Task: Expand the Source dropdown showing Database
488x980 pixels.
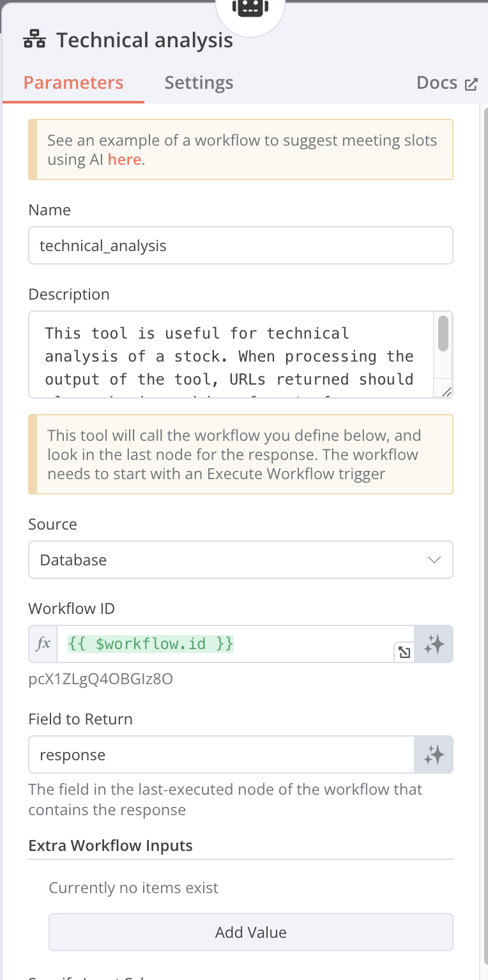Action: pos(240,560)
